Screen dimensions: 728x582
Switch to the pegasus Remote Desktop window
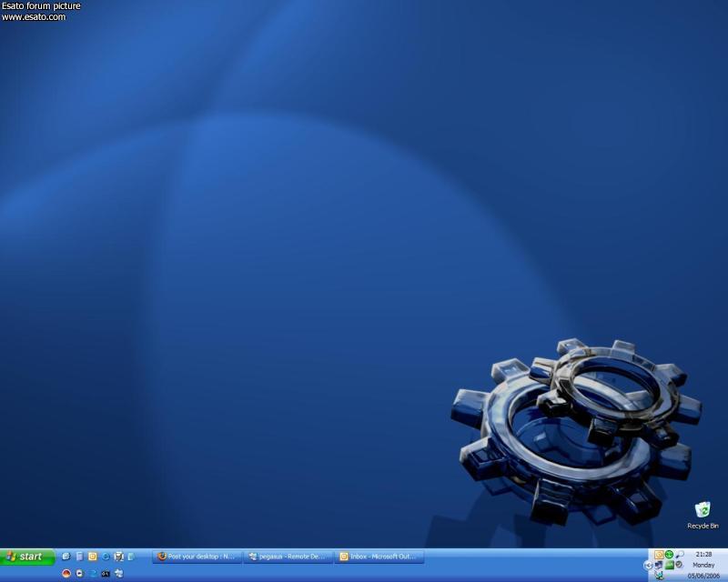pyautogui.click(x=288, y=557)
